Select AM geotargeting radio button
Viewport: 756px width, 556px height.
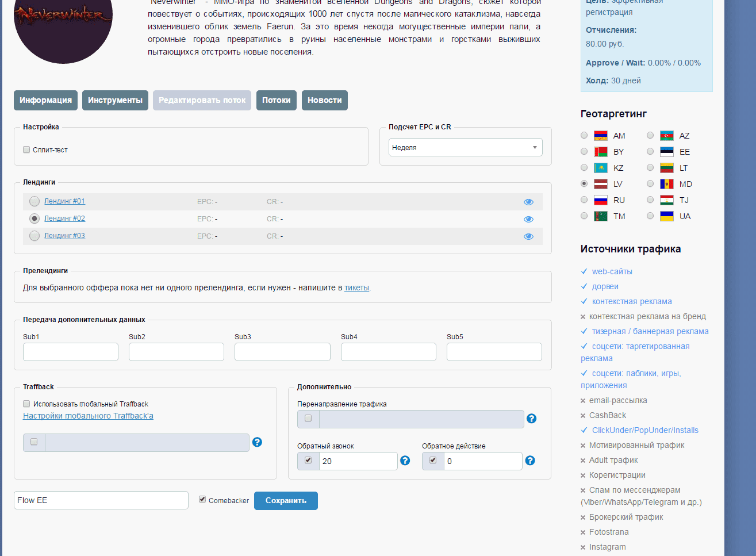click(x=584, y=135)
